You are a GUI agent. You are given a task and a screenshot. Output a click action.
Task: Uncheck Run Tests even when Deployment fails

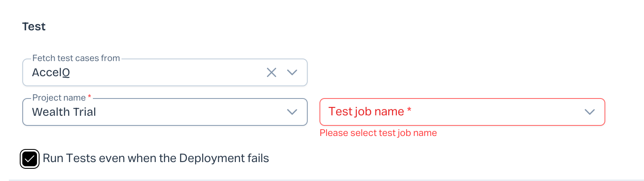(x=30, y=159)
